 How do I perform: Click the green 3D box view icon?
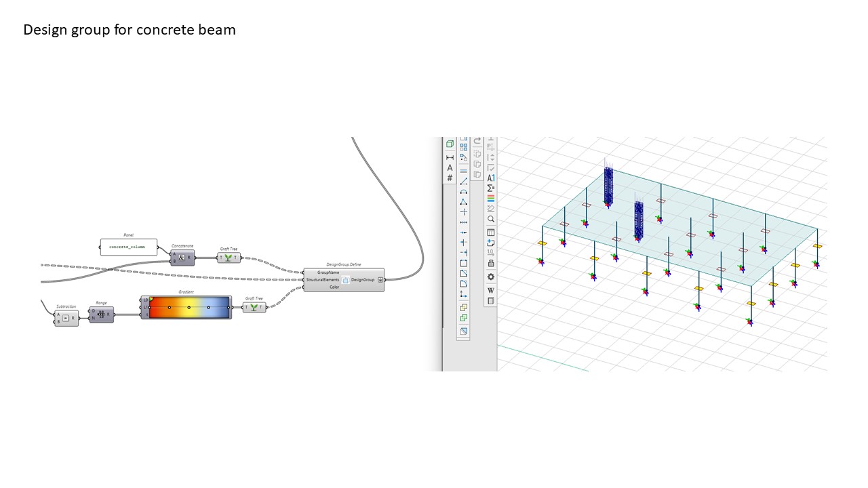450,144
